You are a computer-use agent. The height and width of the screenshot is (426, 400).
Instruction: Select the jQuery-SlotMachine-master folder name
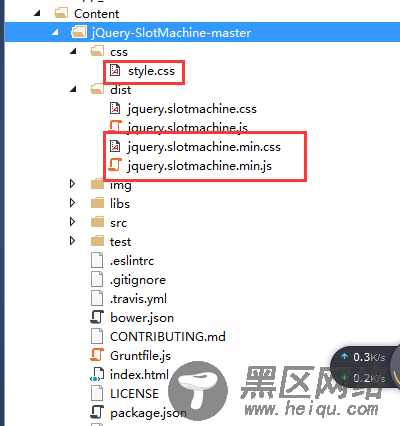tap(171, 33)
